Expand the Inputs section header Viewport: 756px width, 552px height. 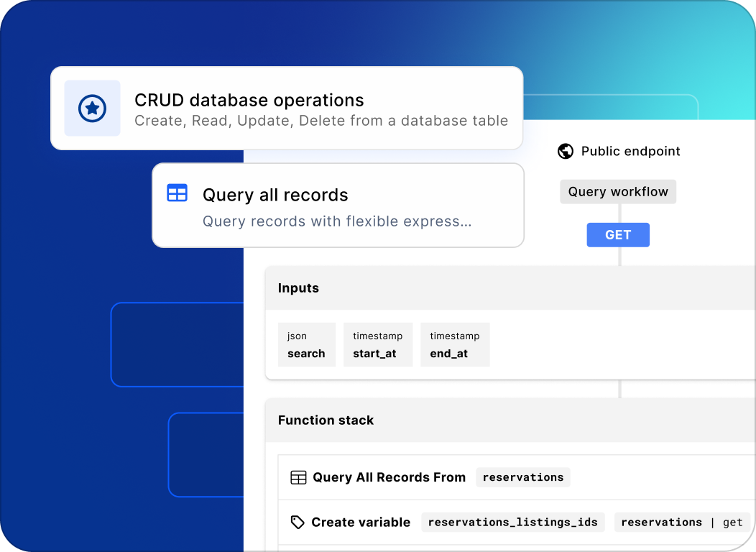tap(298, 288)
